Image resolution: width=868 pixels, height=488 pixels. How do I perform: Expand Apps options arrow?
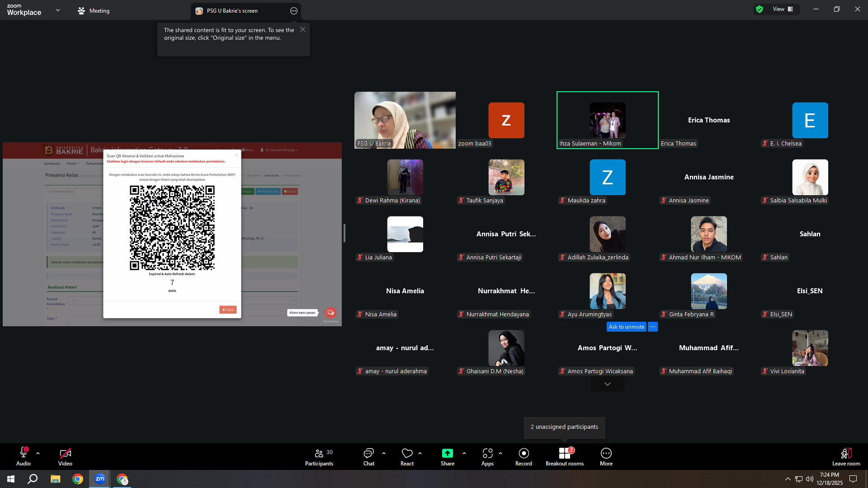pos(500,453)
